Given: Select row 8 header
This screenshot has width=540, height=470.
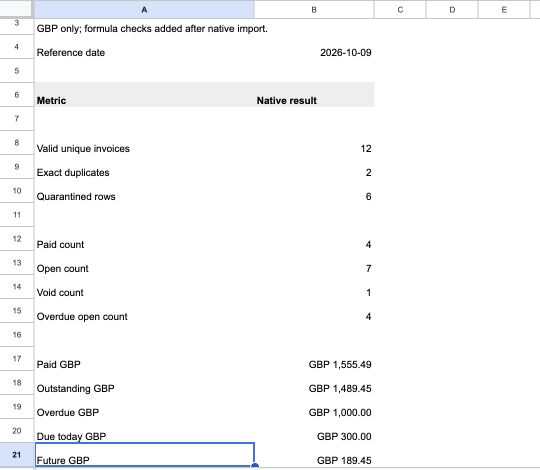Looking at the screenshot, I should 17,143.
